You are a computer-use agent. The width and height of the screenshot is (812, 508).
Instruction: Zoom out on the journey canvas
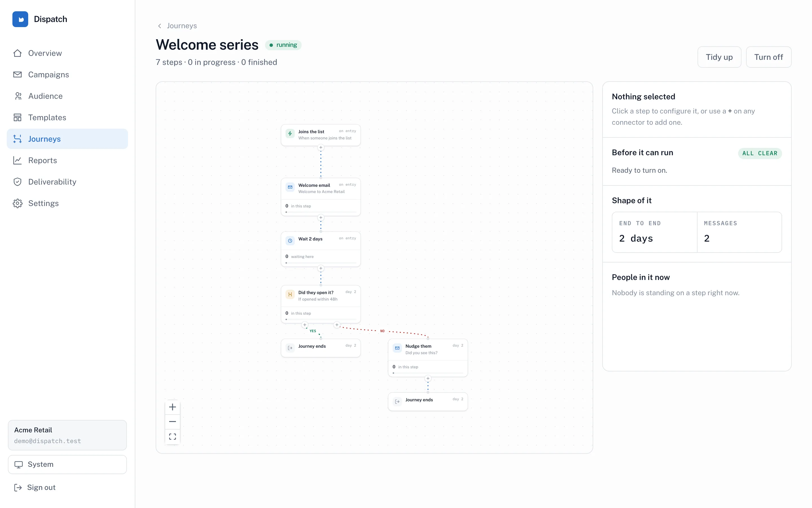click(x=173, y=422)
